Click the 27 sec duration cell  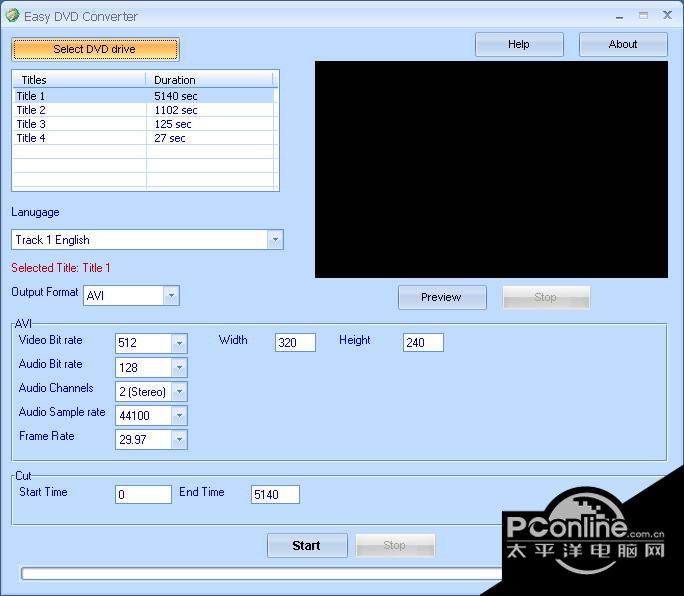(170, 138)
